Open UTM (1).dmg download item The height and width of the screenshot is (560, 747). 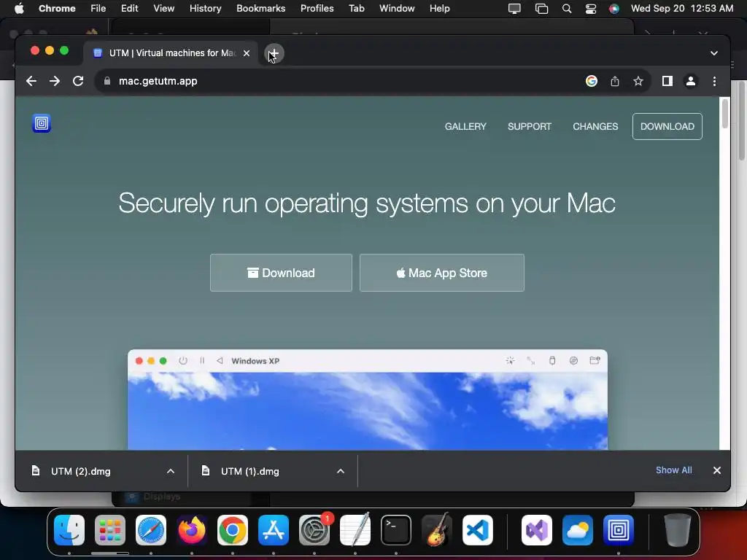click(249, 472)
